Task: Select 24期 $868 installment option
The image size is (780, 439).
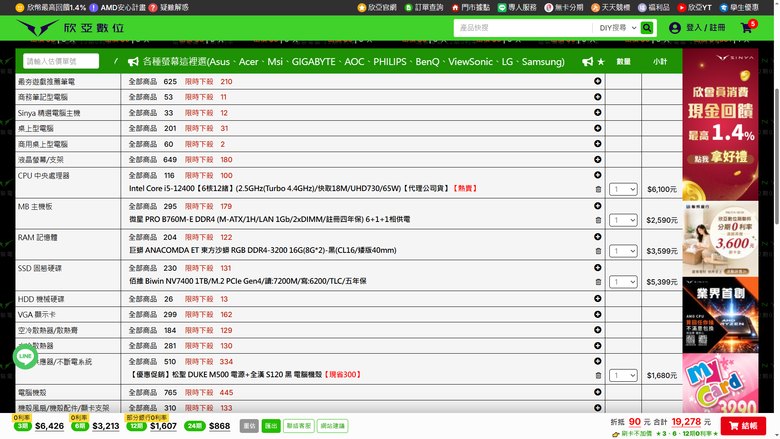Action: coord(207,426)
